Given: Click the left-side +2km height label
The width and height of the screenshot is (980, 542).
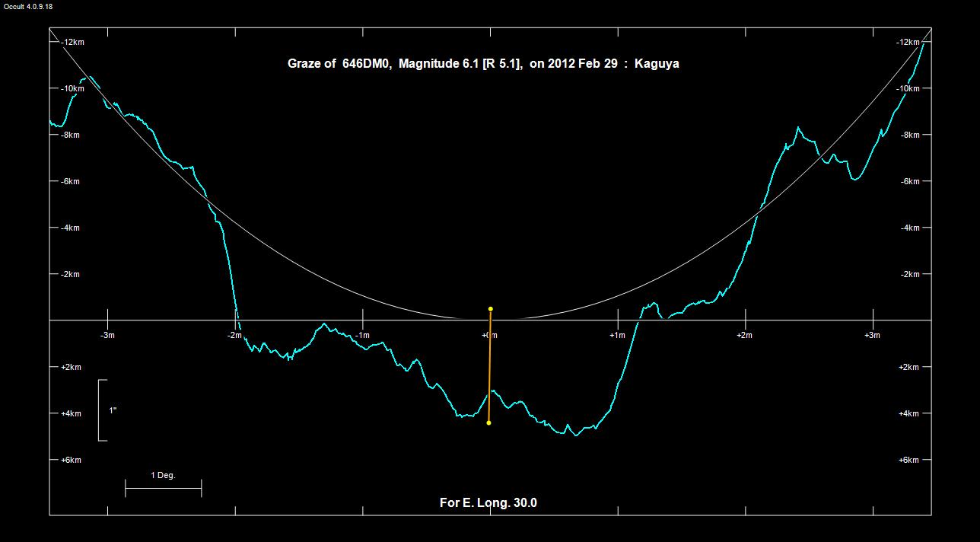Looking at the screenshot, I should tap(70, 367).
